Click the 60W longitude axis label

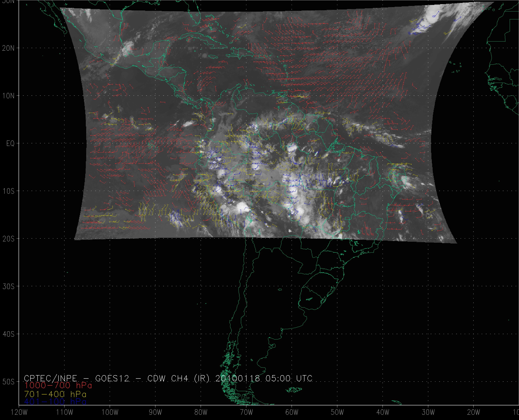point(292,412)
